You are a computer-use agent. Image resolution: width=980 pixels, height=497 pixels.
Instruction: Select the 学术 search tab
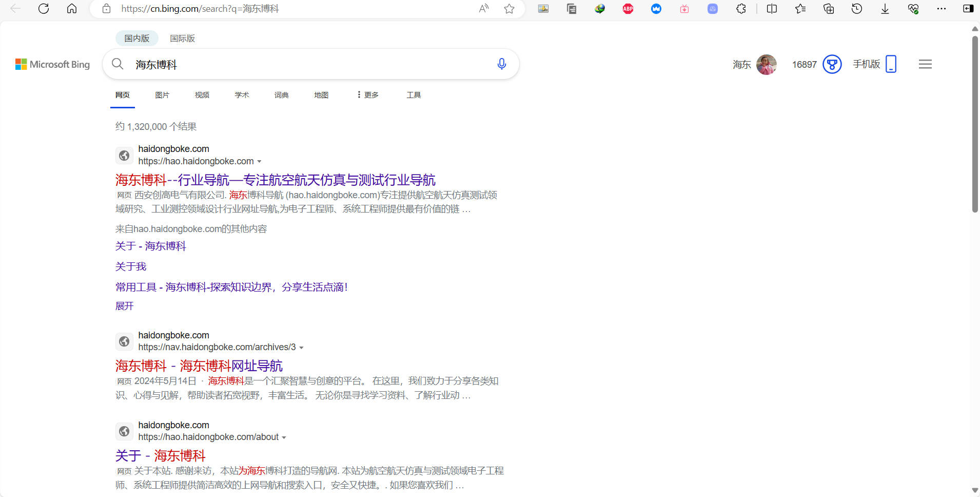pos(242,95)
